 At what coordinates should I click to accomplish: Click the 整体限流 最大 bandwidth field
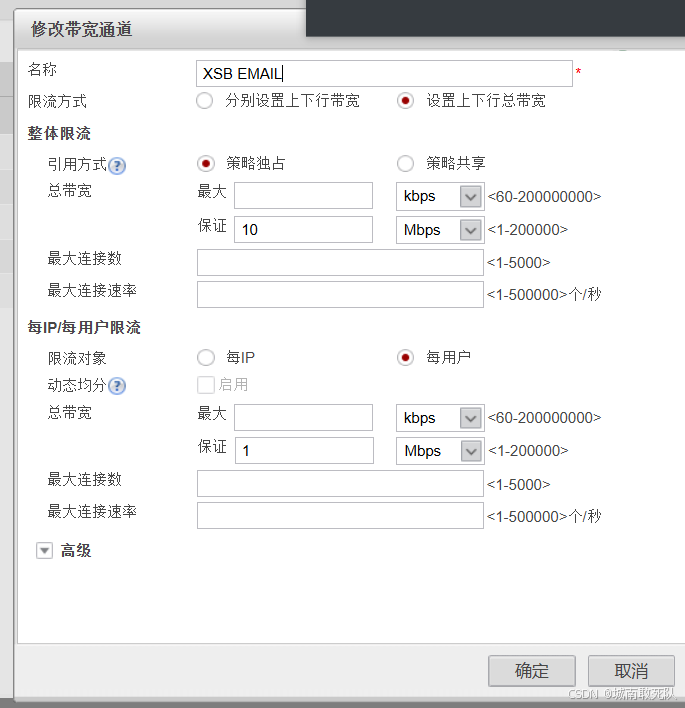[x=303, y=196]
